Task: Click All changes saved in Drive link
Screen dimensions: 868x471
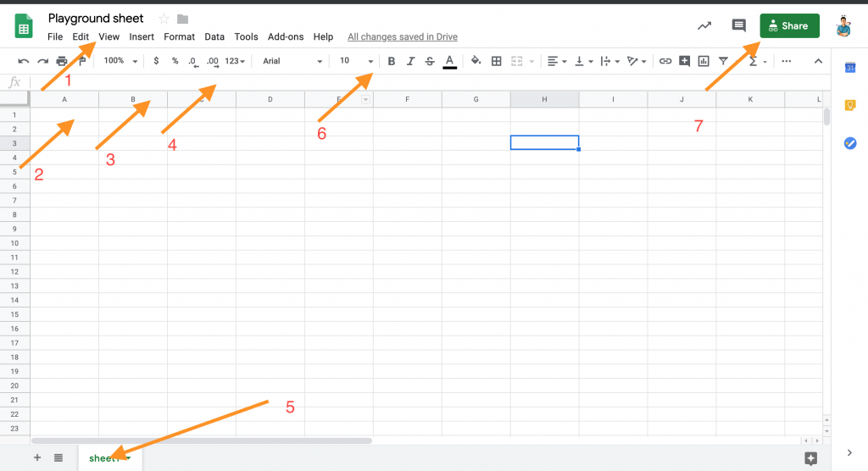Action: click(403, 36)
